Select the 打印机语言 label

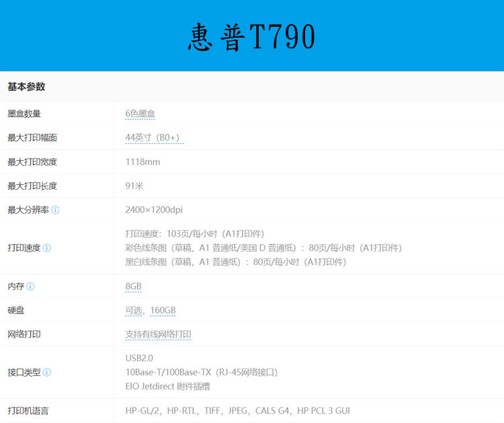28,411
